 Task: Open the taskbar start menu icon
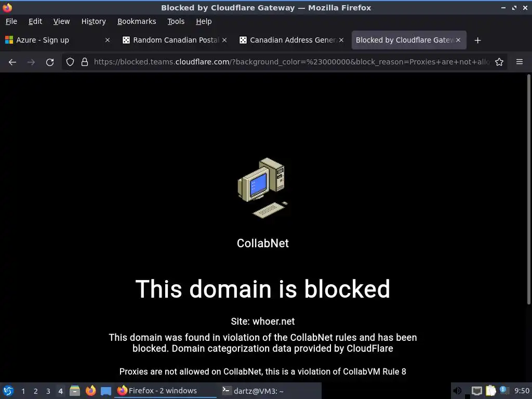(x=8, y=391)
